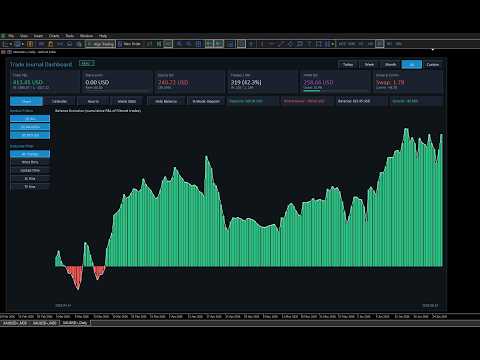This screenshot has width=480, height=360.
Task: Select the Week period tab
Action: pos(369,65)
